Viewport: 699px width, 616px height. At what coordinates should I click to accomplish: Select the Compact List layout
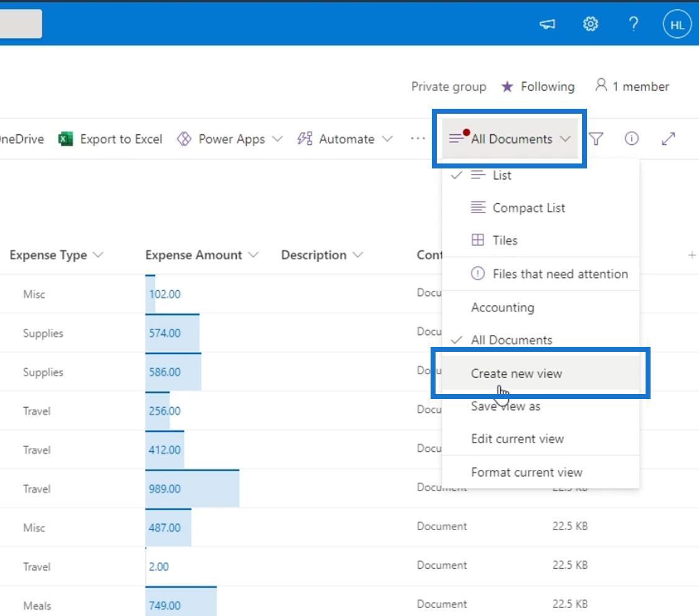coord(541,208)
